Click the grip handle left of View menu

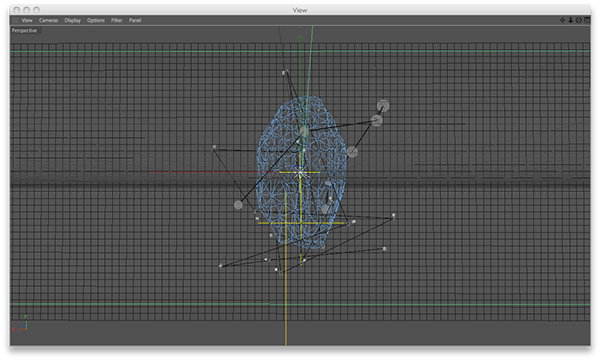tap(15, 20)
